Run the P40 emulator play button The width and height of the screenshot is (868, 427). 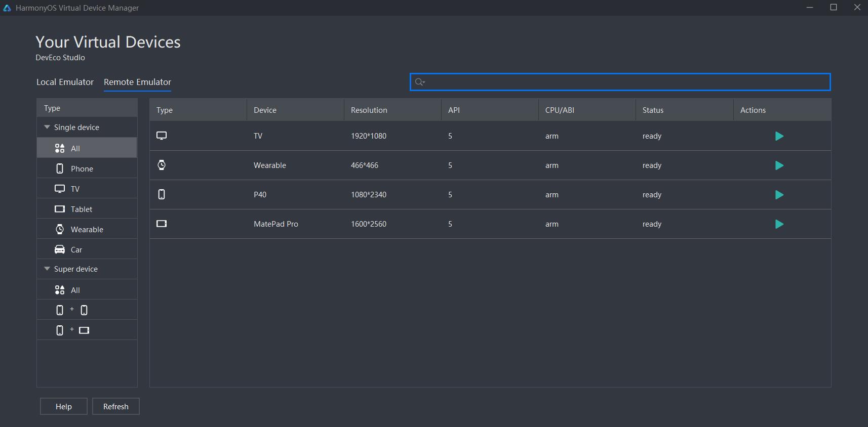(779, 195)
